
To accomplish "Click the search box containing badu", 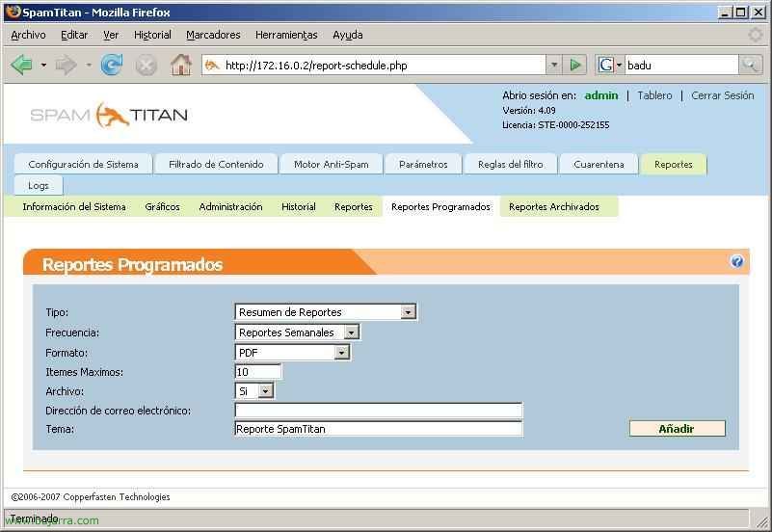I will pos(682,65).
